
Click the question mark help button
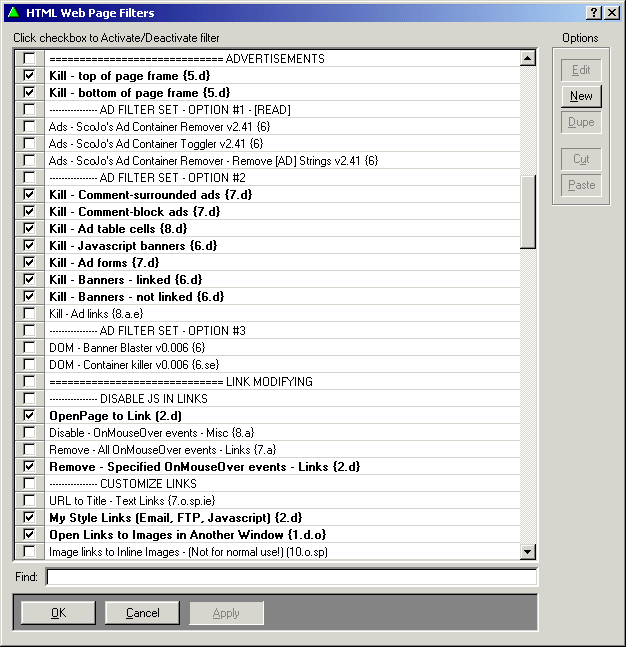click(594, 12)
